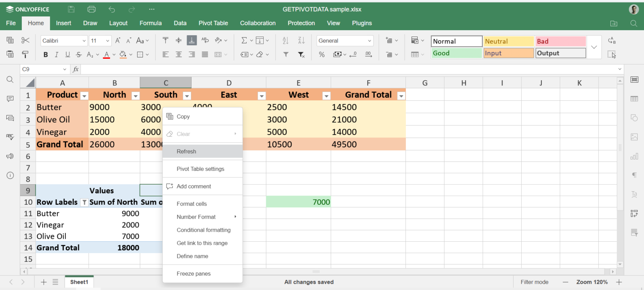Select the Wrap Text icon

(x=204, y=40)
